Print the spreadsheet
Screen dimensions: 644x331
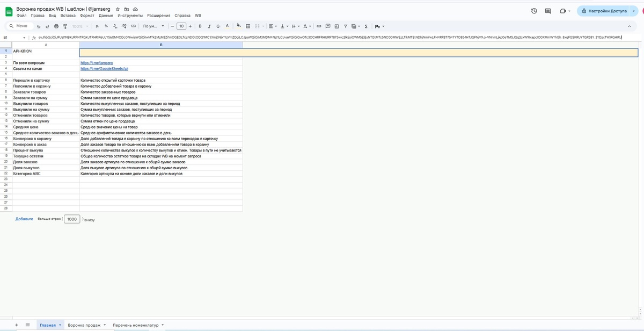[56, 26]
